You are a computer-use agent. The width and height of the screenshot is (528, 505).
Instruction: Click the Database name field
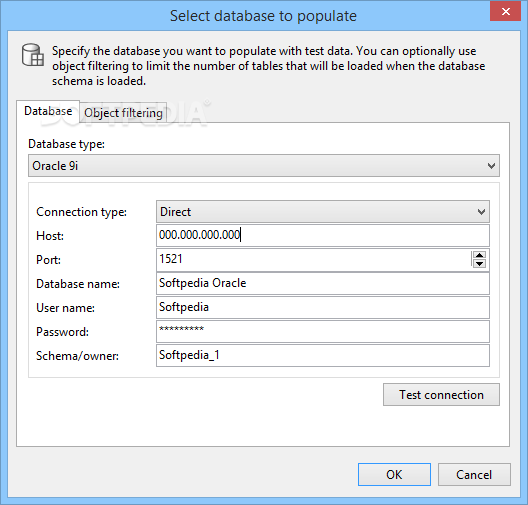click(323, 283)
